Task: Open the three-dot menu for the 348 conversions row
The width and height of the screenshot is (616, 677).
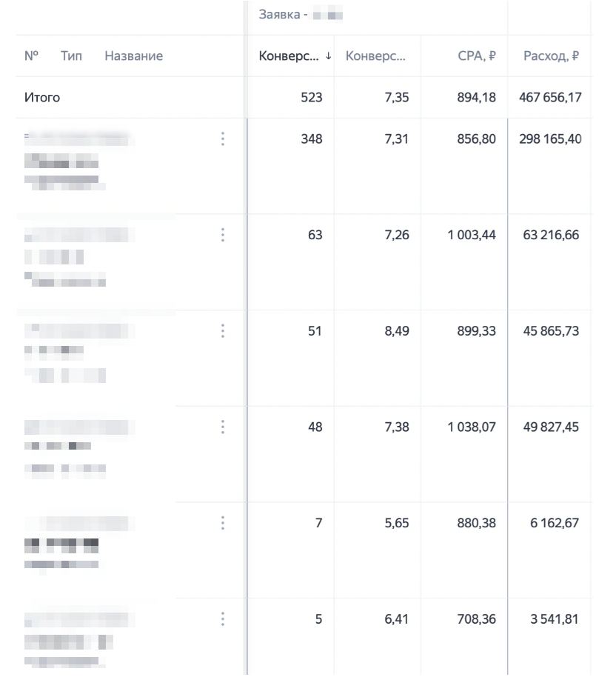Action: (223, 139)
